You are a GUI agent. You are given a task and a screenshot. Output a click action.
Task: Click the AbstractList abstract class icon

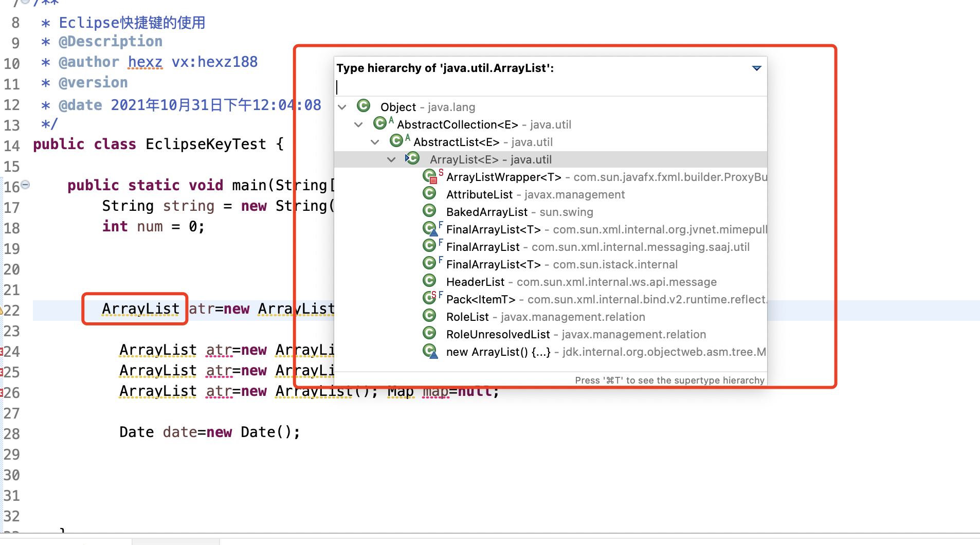pyautogui.click(x=396, y=141)
